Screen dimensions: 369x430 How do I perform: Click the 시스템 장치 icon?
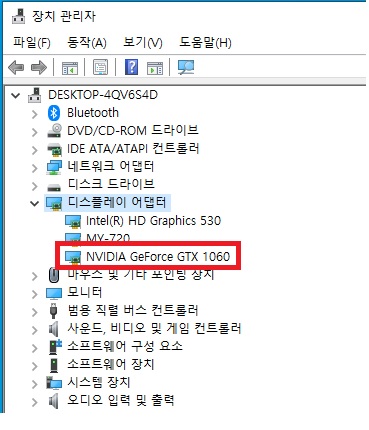coord(54,383)
